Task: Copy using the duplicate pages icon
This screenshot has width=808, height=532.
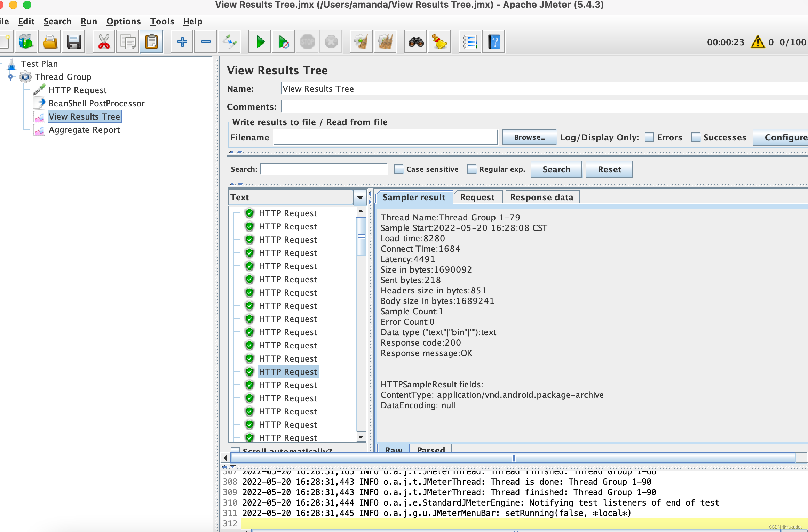Action: point(128,42)
